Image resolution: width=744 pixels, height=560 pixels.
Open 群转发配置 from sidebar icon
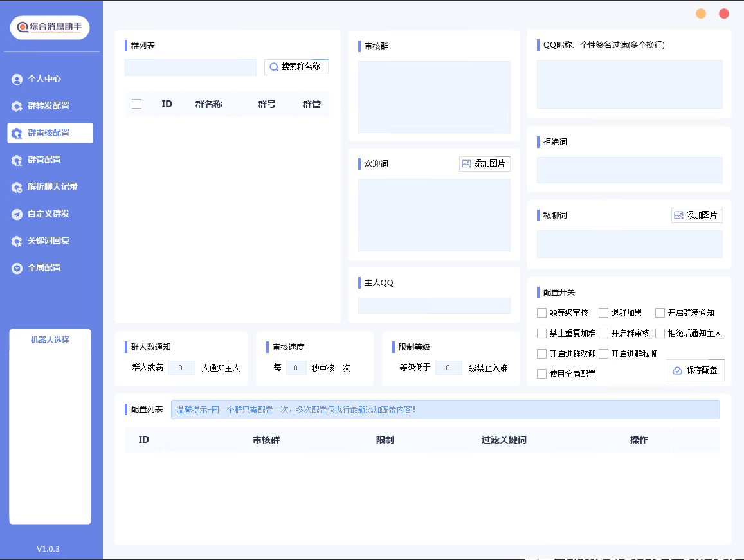[17, 106]
